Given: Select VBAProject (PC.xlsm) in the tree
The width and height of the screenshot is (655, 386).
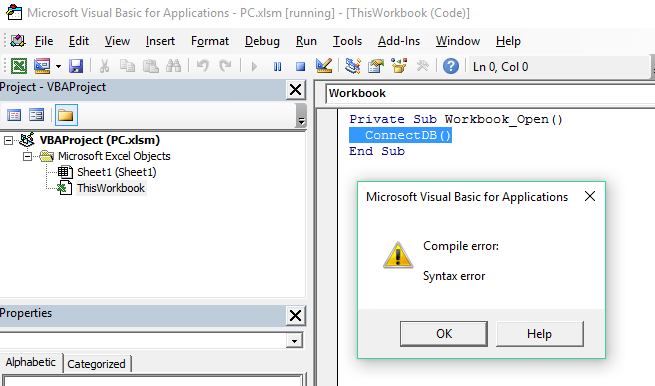Looking at the screenshot, I should coord(99,140).
